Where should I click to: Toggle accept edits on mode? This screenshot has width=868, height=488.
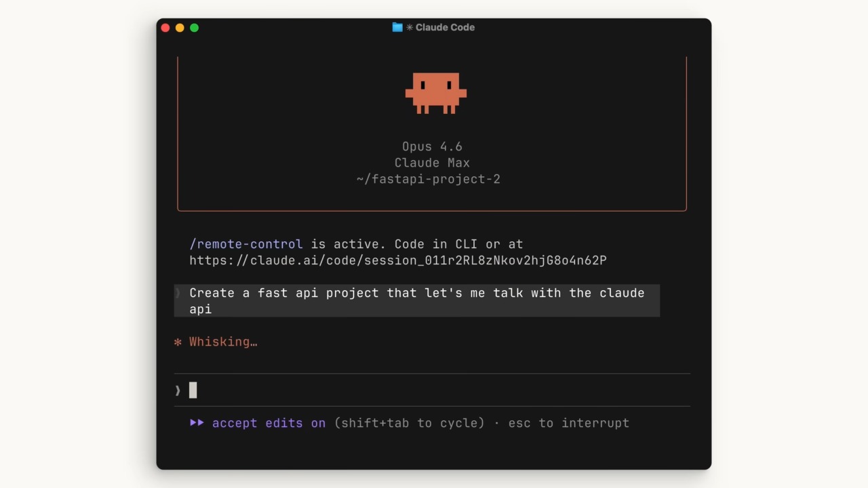[269, 423]
